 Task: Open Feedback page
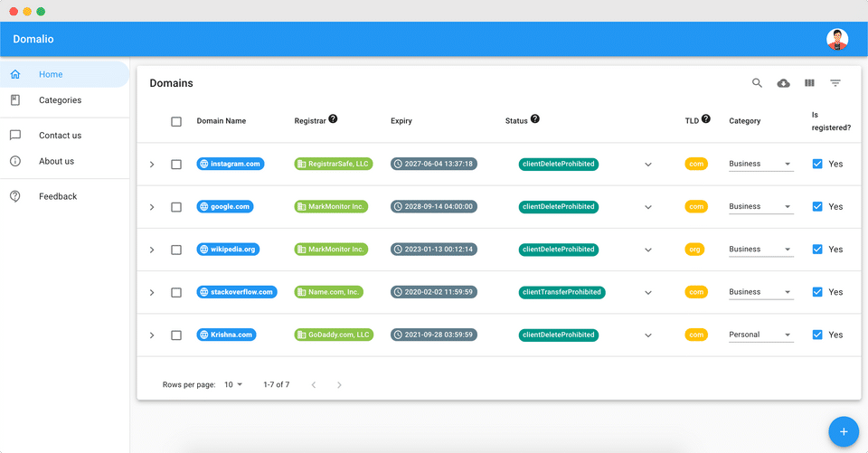point(64,196)
